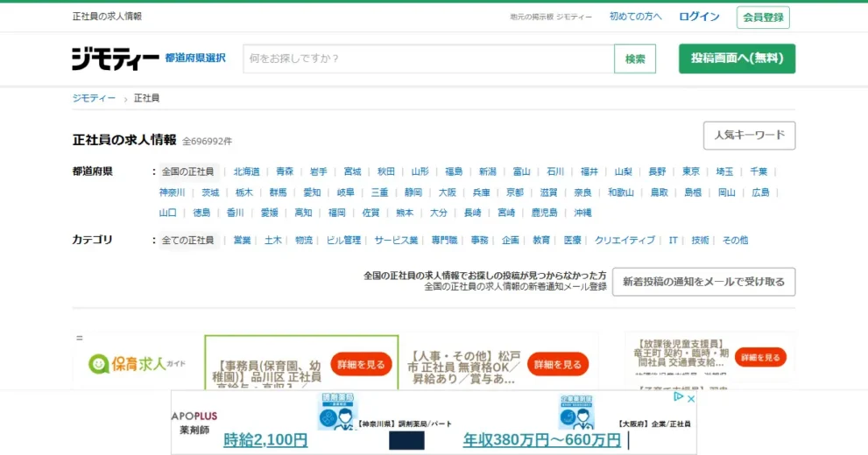Select 神奈川 prefecture
868x455 pixels.
[173, 192]
